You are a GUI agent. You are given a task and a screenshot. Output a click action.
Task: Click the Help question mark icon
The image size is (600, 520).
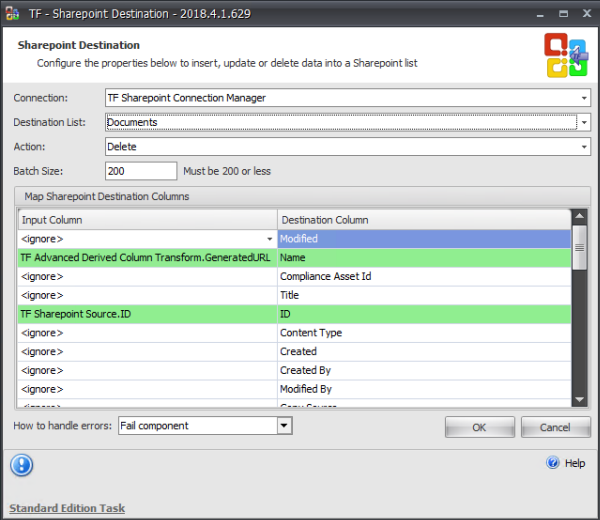(553, 463)
